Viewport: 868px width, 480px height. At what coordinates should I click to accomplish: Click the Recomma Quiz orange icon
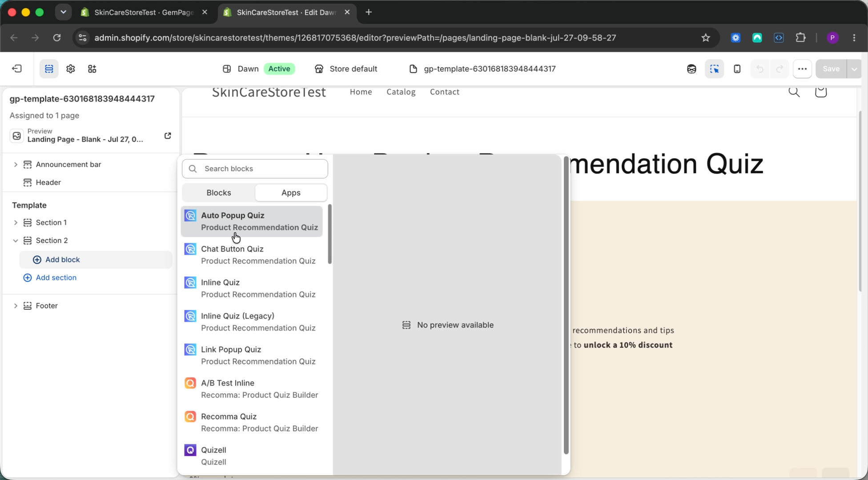tap(190, 417)
